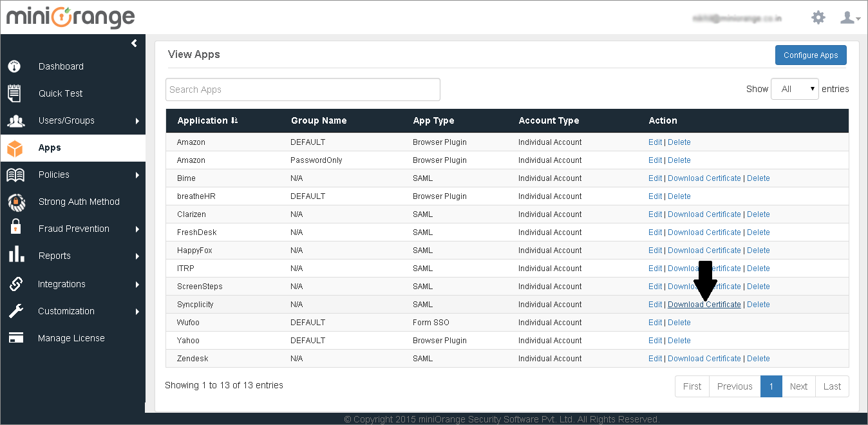Click the Quick Test notepad icon

point(14,93)
